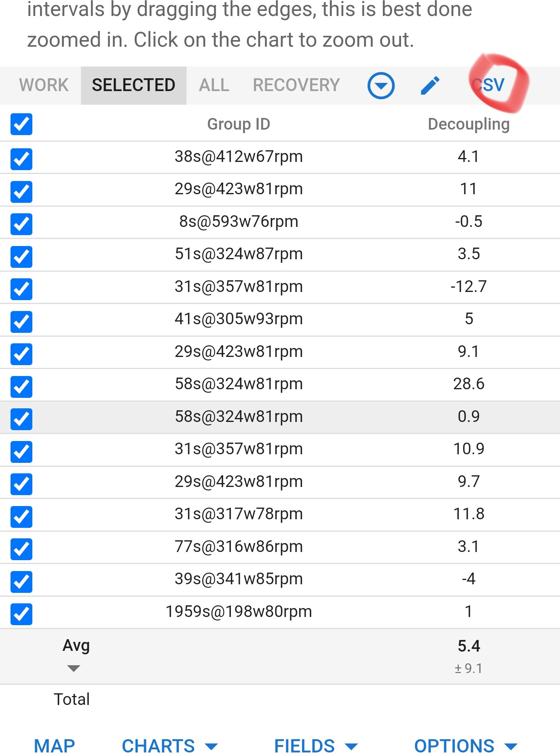Click the Group ID column header
Screen dimensions: 560x754
click(239, 124)
